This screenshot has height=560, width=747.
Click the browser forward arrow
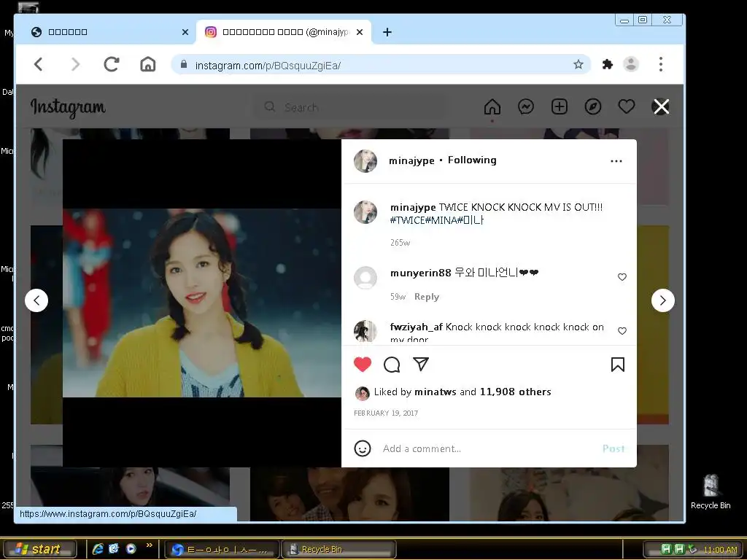(x=75, y=64)
